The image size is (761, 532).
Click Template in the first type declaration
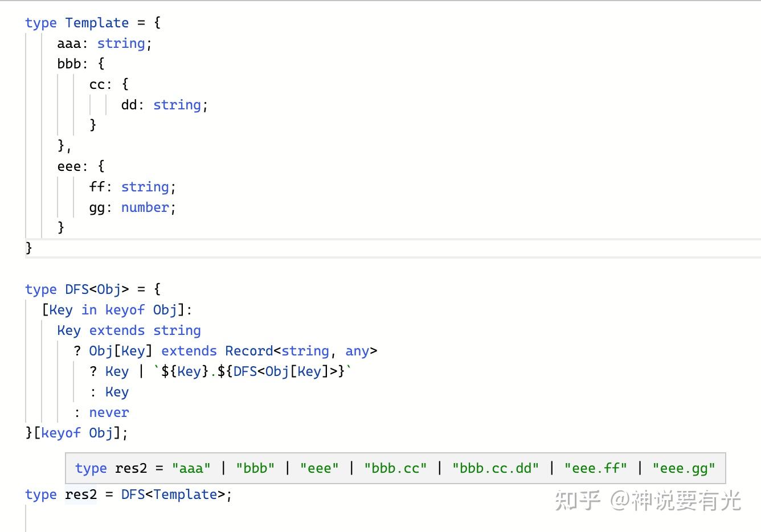click(x=97, y=23)
